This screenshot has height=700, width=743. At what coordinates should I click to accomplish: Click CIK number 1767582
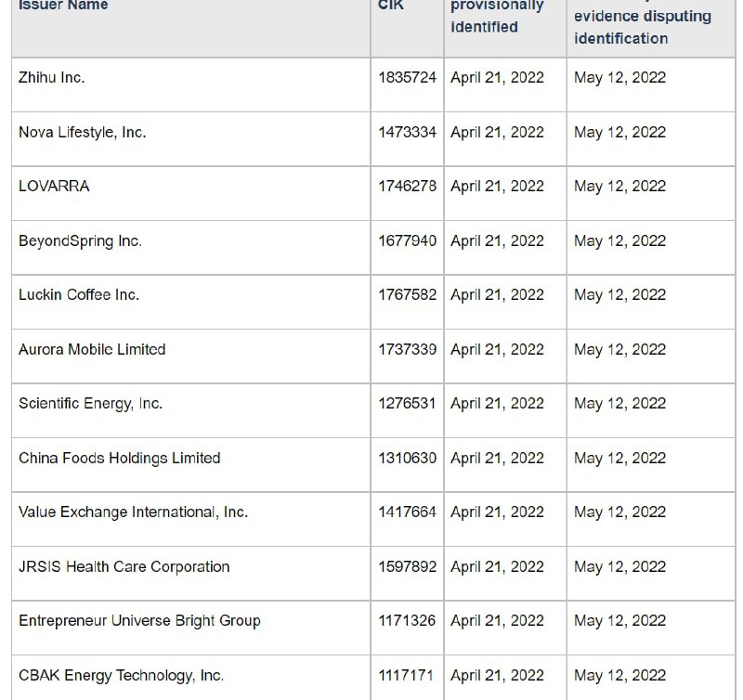point(407,295)
